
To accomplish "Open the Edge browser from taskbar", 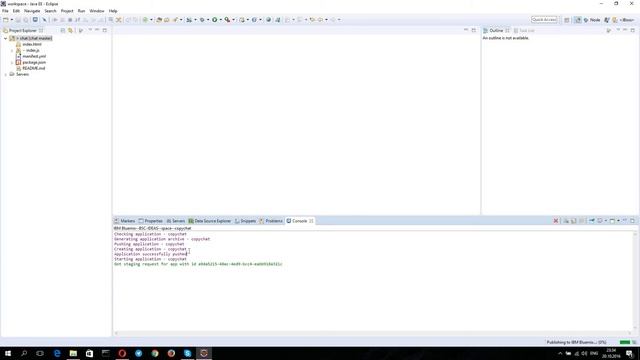I will [x=57, y=353].
